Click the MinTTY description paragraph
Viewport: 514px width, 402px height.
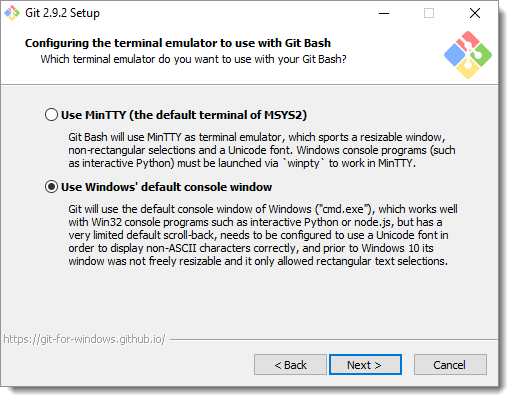tap(262, 150)
